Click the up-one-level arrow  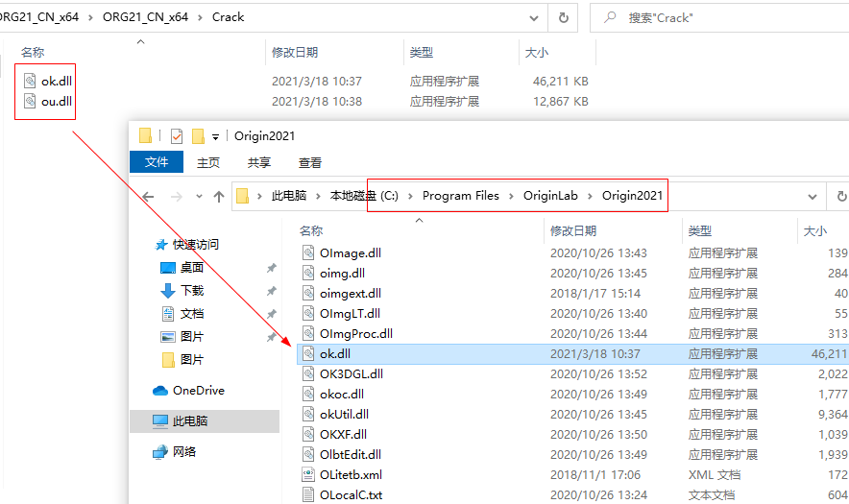[x=219, y=196]
